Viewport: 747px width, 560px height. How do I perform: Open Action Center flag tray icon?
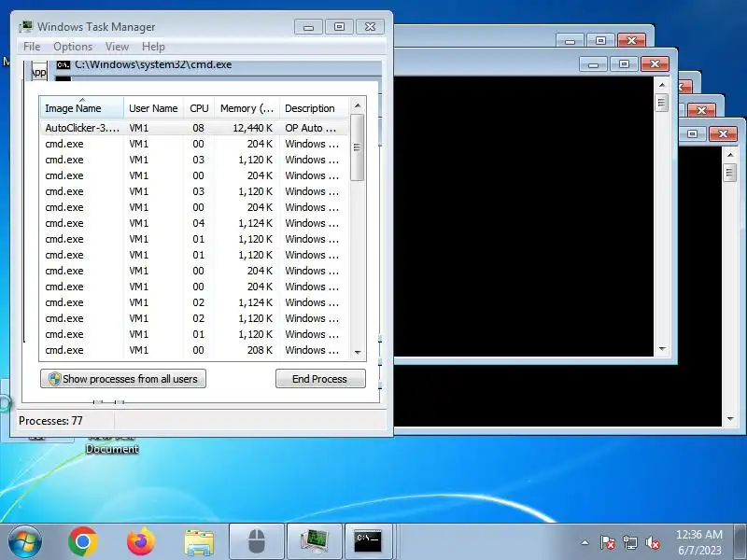coord(608,542)
